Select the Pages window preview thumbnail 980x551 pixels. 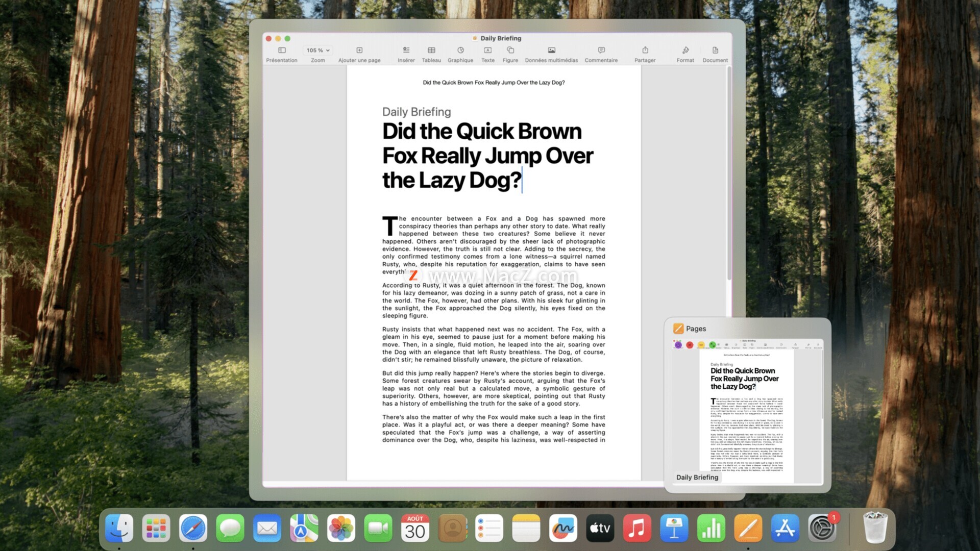747,411
